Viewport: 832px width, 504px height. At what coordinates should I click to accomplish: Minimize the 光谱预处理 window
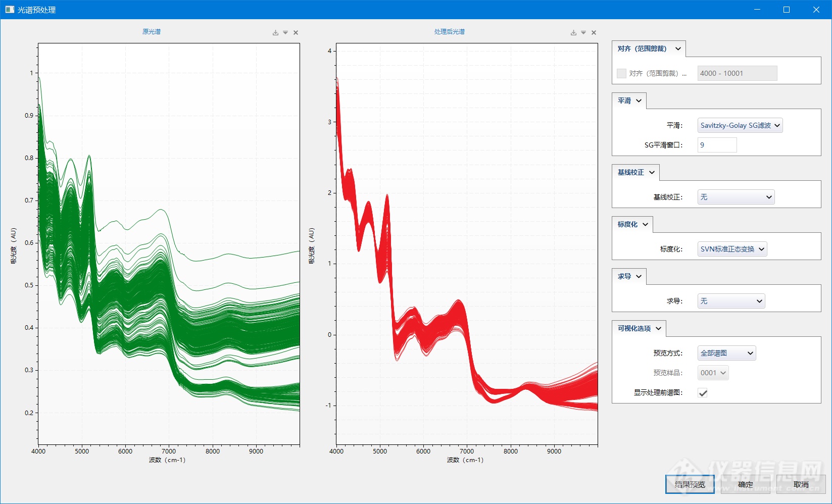tap(757, 10)
